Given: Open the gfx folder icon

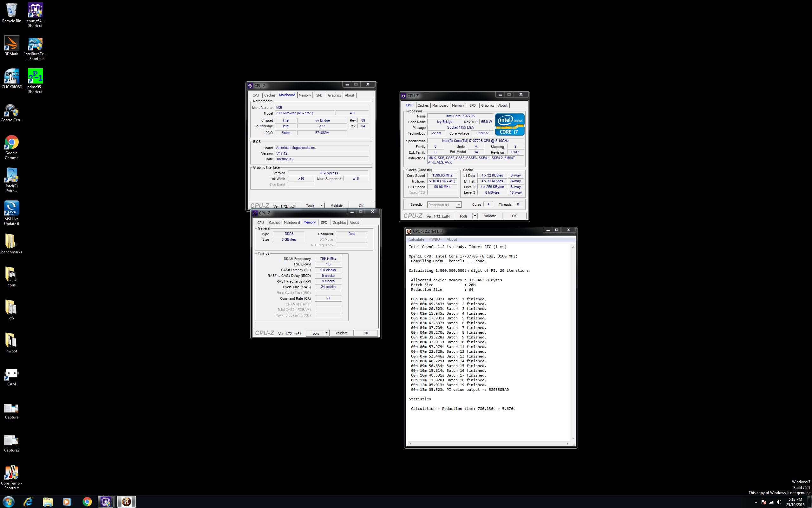Looking at the screenshot, I should click(x=11, y=310).
